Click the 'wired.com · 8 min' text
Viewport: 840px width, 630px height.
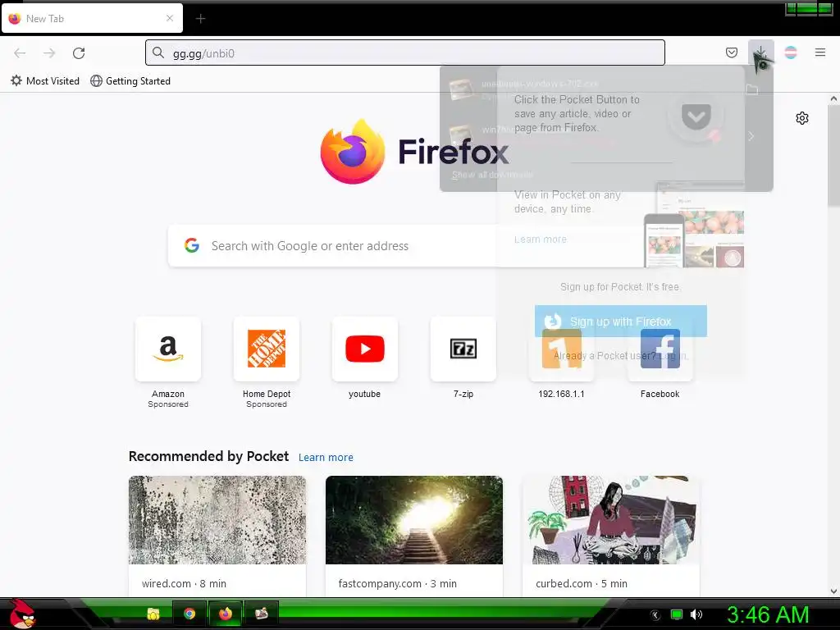coord(184,583)
